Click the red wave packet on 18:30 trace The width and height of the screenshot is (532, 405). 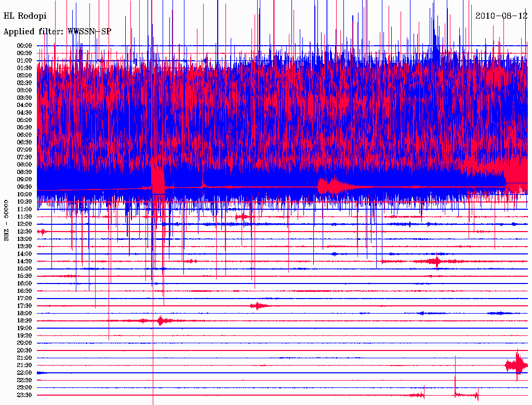pos(161,321)
